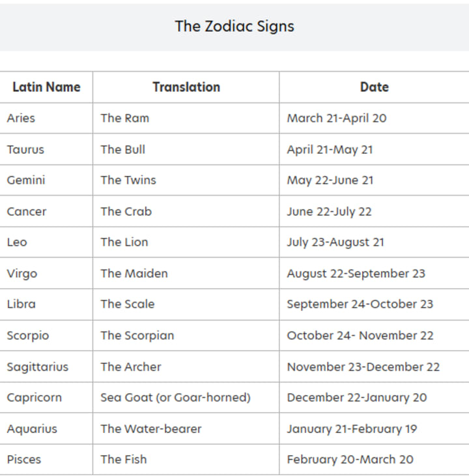The width and height of the screenshot is (469, 476).
Task: Select The Water-bearer translation cell
Action: (x=186, y=428)
